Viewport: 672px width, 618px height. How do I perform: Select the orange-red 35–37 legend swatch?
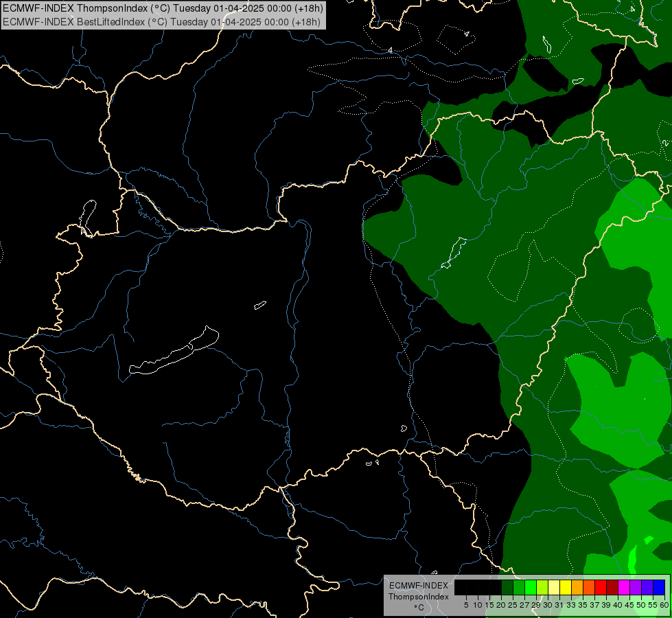589,587
